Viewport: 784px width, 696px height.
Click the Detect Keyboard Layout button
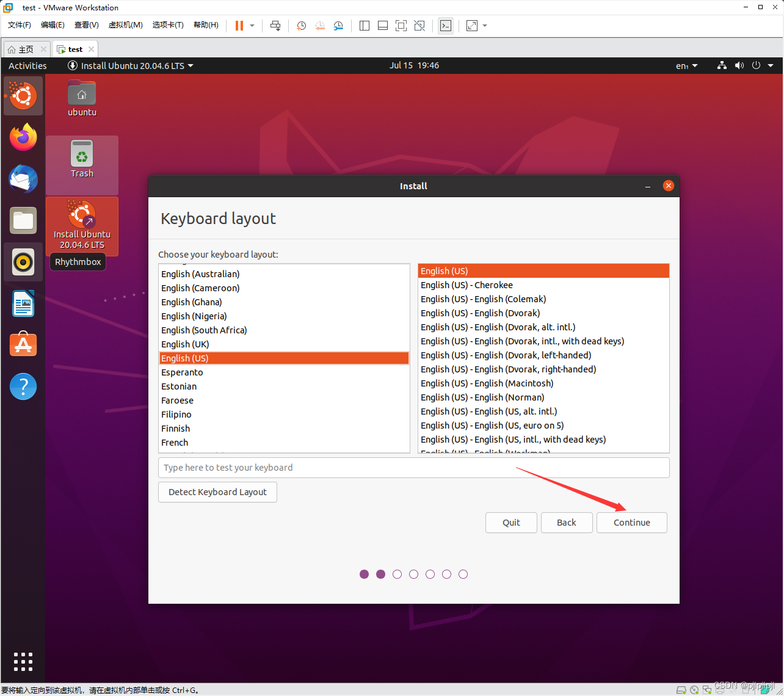[x=217, y=492]
